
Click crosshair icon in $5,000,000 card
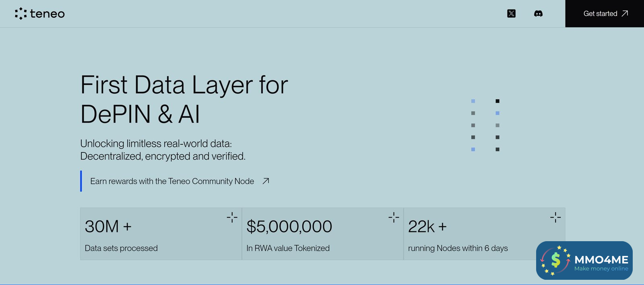click(x=394, y=217)
